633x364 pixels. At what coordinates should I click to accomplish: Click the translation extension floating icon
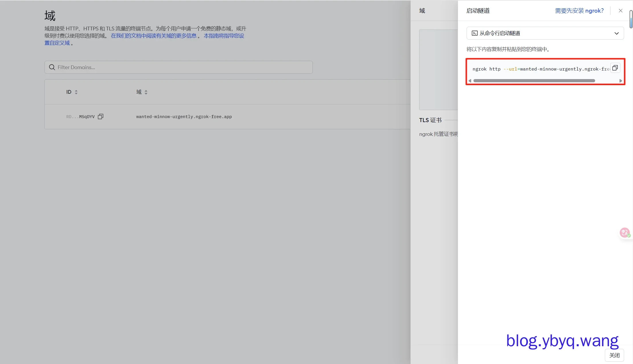(625, 232)
